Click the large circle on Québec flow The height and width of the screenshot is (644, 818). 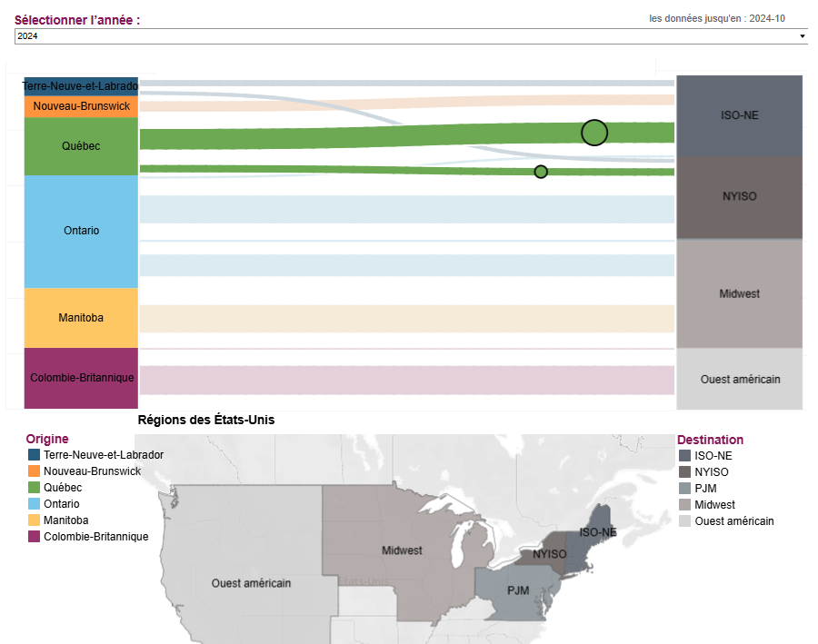click(594, 133)
